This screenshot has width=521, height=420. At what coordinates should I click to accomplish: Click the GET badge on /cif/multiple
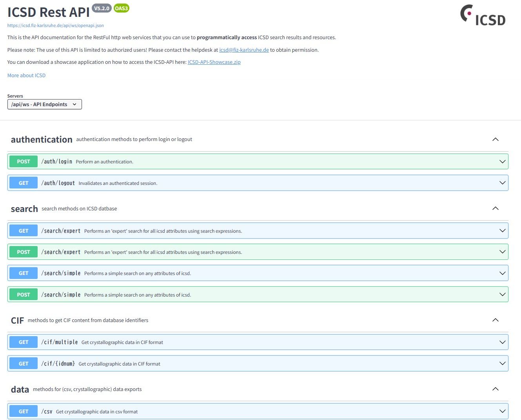23,342
